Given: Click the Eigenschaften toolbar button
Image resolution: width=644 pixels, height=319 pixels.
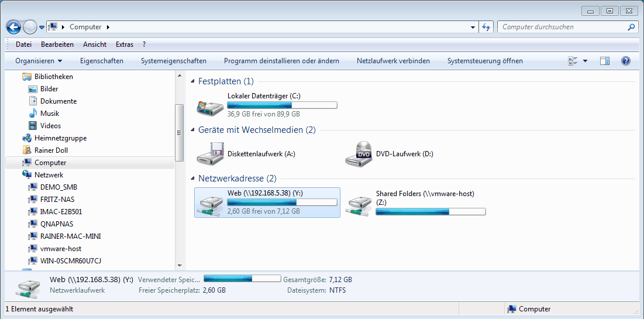Looking at the screenshot, I should (101, 61).
